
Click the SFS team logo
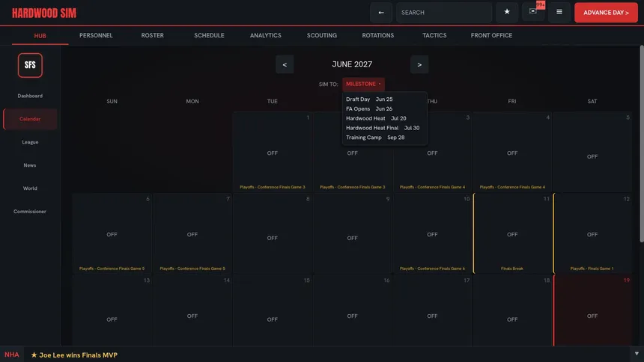[30, 65]
